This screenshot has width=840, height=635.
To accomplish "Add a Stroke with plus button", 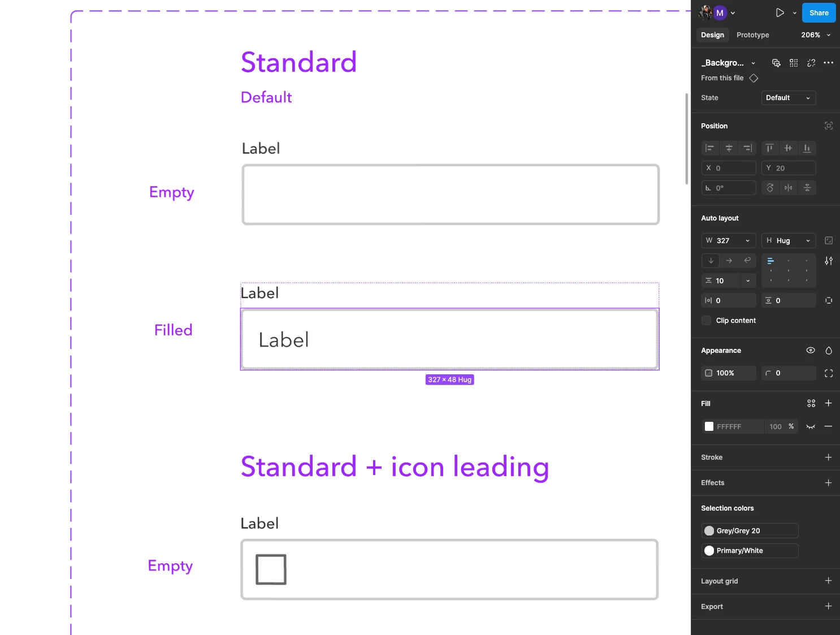I will [829, 457].
